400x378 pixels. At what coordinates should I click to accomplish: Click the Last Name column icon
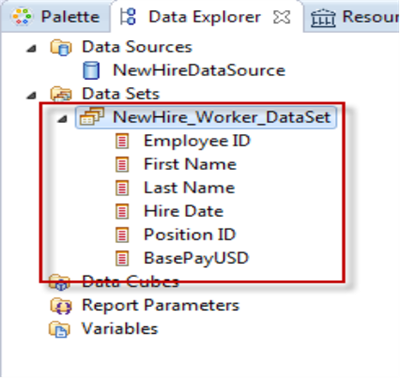(x=122, y=188)
